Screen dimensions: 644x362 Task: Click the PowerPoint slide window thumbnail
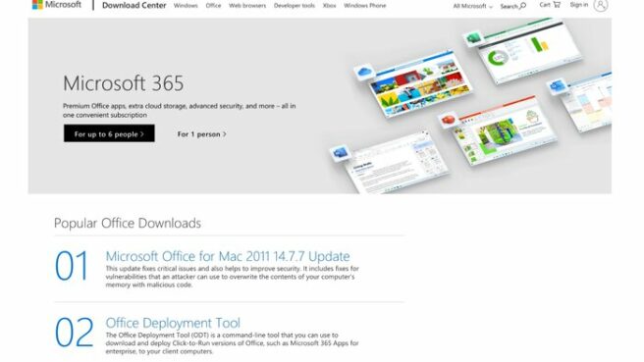tap(505, 130)
